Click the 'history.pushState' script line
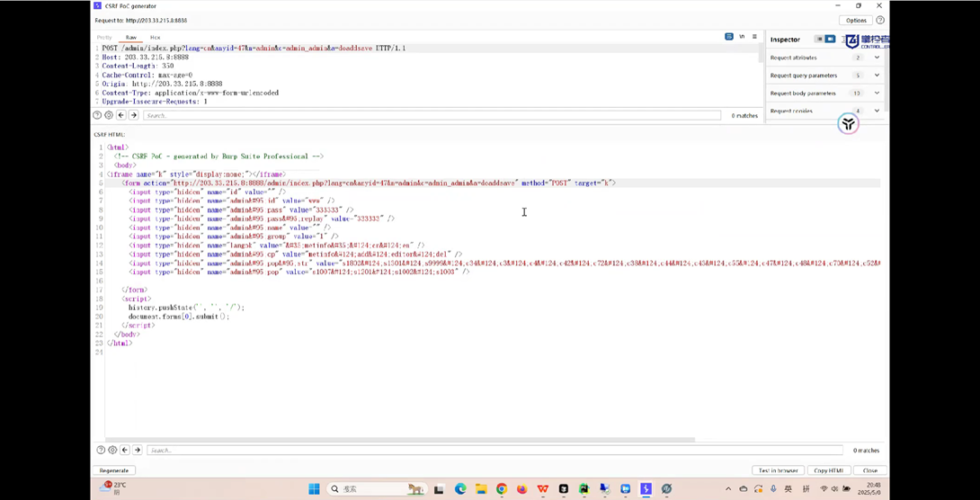Viewport: 980px width, 500px height. click(186, 308)
